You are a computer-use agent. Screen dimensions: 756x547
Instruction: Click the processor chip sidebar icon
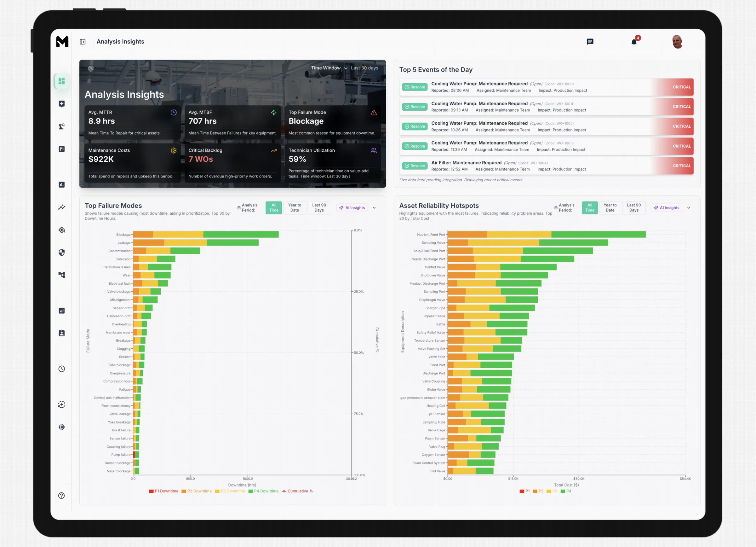(x=62, y=427)
